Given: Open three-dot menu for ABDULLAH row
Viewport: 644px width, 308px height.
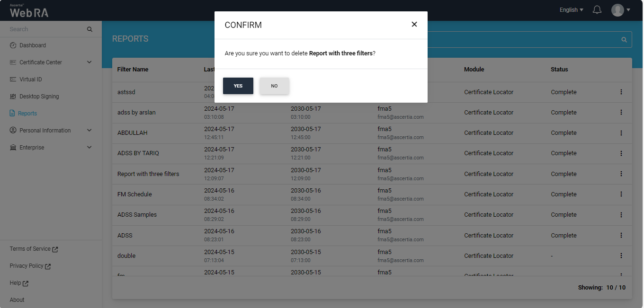Looking at the screenshot, I should 621,133.
